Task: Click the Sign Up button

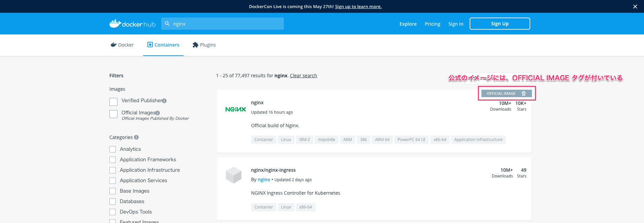Action: (x=500, y=24)
